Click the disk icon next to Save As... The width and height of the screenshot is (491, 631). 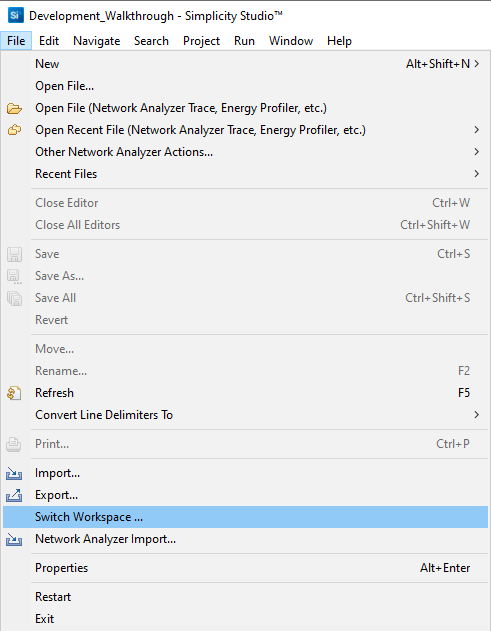pyautogui.click(x=14, y=276)
